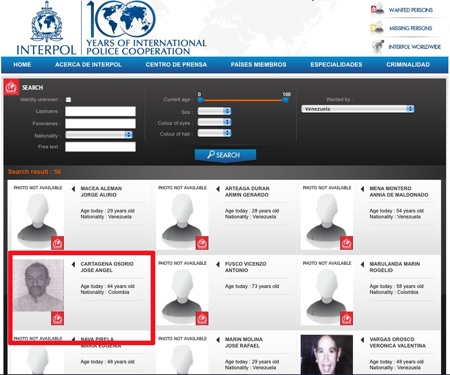450x375 pixels.
Task: Focus the Lastname input field
Action: click(100, 111)
